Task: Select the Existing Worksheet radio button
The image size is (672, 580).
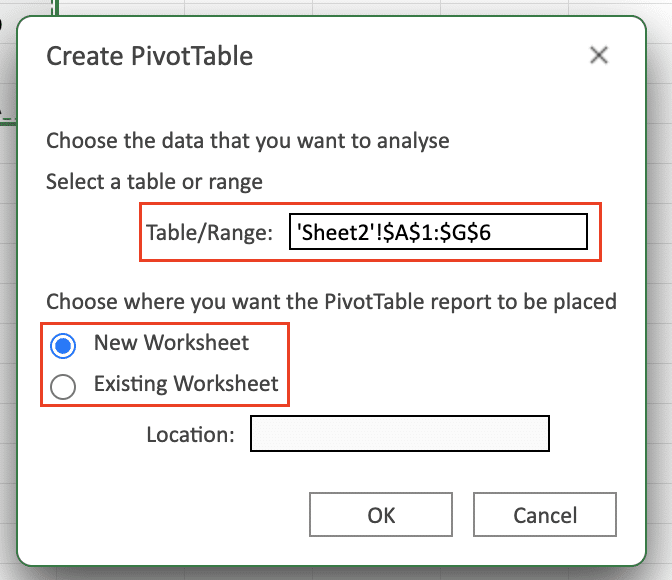Action: tap(63, 386)
